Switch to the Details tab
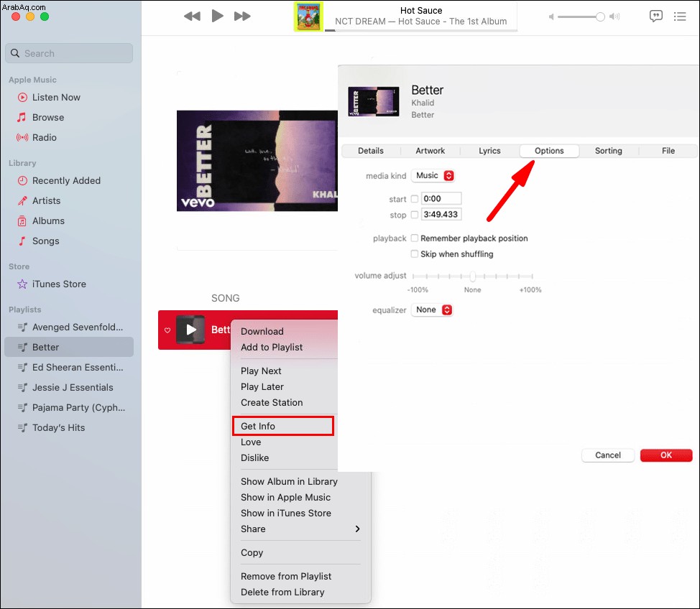The width and height of the screenshot is (700, 609). (x=371, y=151)
